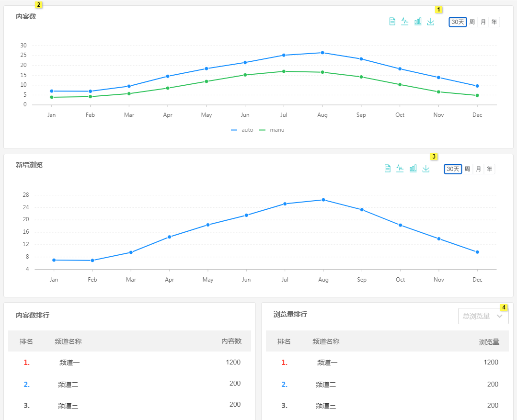Screen dimensions: 517x420
Task: Download the 新增浏览 chart image
Action: 426,169
